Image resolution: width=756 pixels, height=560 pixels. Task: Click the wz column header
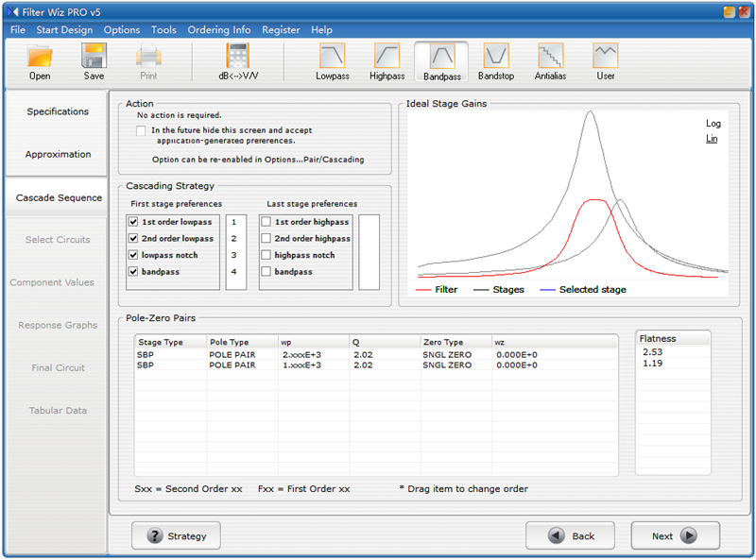coord(555,342)
